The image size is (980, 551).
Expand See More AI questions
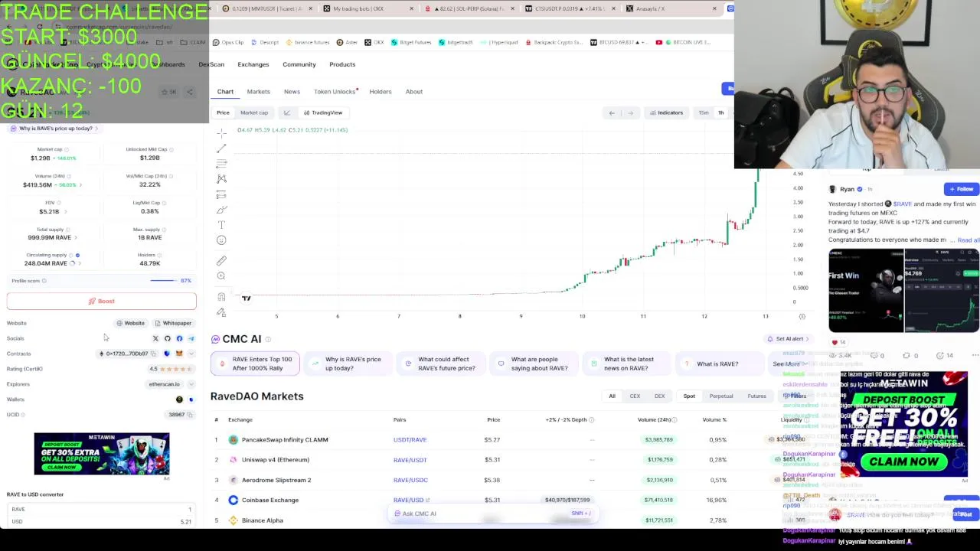tap(790, 364)
